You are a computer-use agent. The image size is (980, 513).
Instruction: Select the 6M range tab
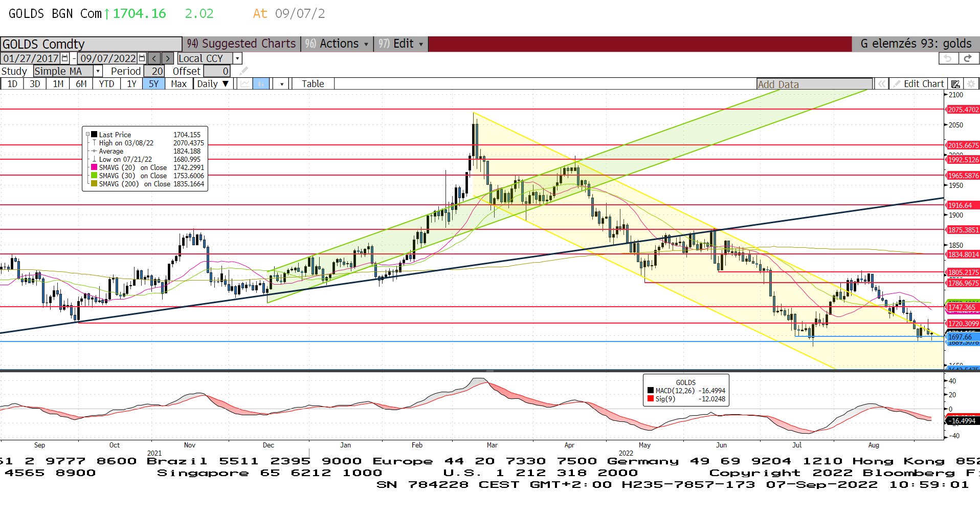pos(81,83)
